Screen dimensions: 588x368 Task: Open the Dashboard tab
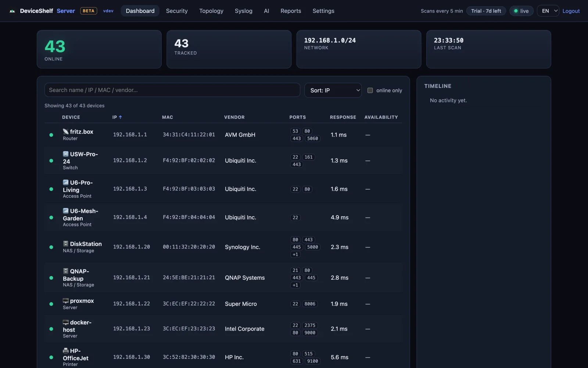(x=140, y=11)
